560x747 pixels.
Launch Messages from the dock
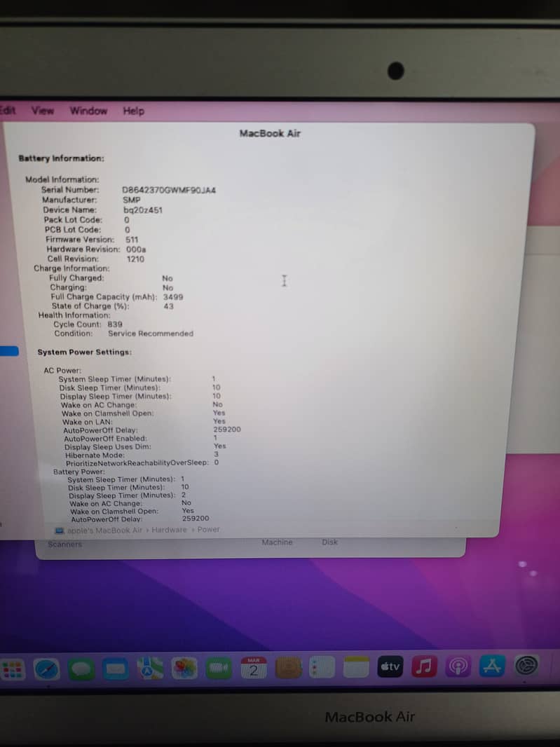pos(81,669)
